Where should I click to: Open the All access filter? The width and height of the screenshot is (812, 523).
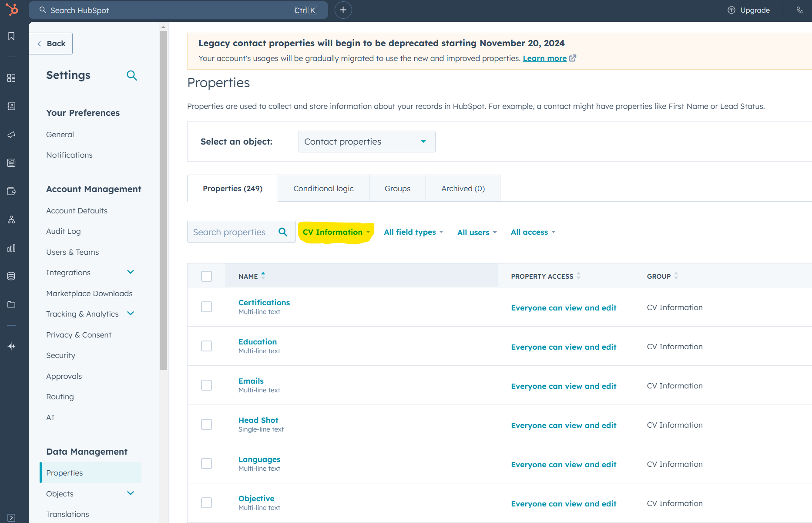(x=533, y=232)
